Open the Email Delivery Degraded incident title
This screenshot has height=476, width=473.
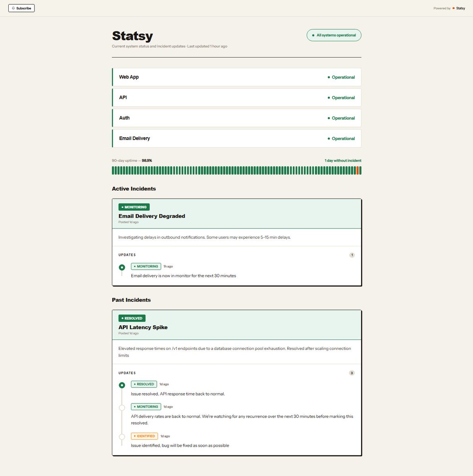[x=152, y=216]
